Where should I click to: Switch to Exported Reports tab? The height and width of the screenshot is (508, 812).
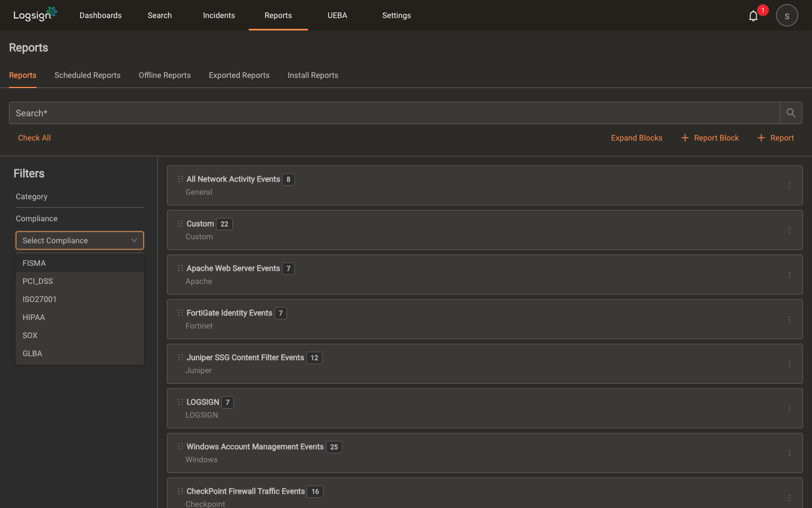[x=239, y=75]
